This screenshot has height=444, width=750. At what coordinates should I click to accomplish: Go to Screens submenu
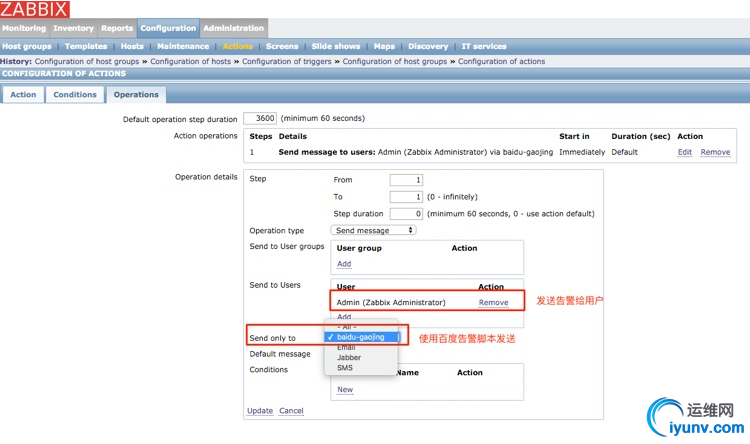(282, 46)
